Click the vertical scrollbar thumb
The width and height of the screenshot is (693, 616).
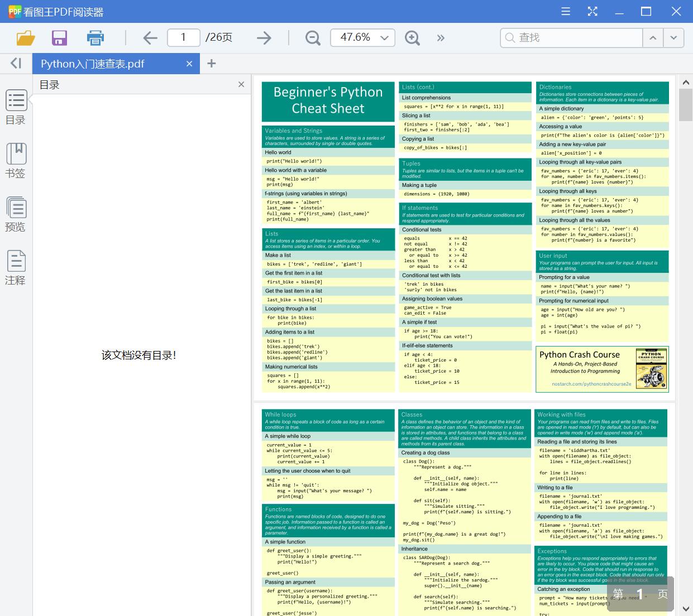tap(685, 104)
